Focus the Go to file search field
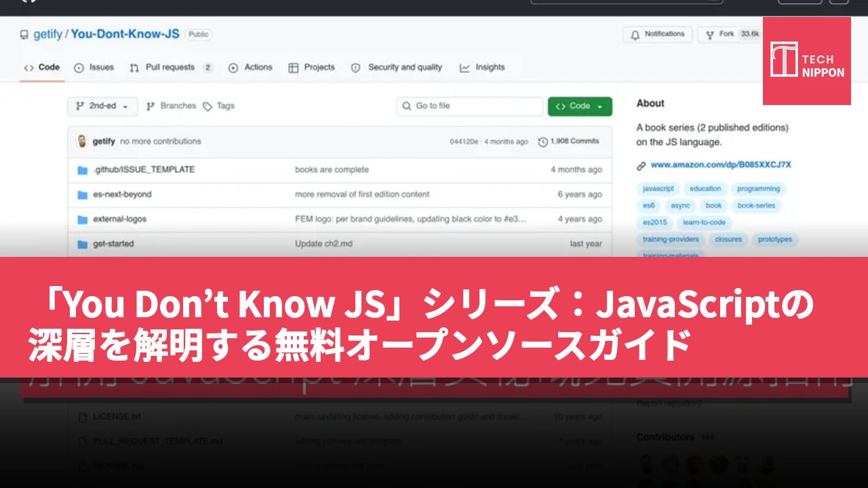 tap(469, 106)
